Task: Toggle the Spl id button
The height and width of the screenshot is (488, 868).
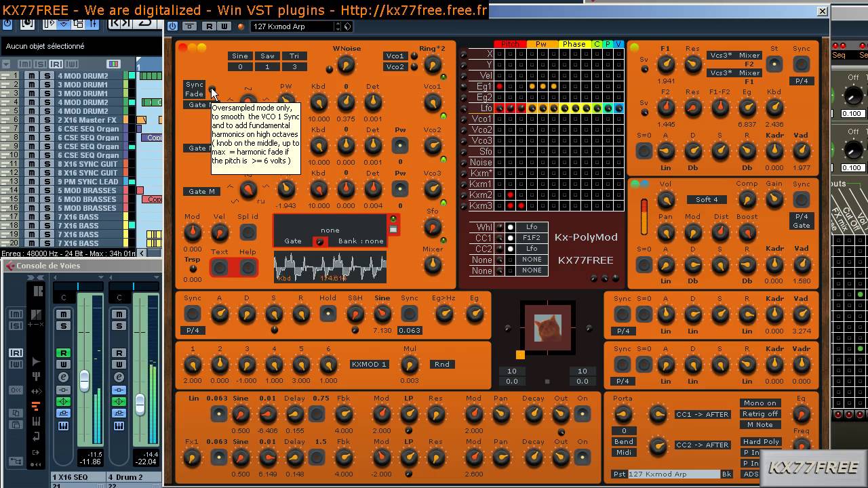Action: [x=248, y=232]
